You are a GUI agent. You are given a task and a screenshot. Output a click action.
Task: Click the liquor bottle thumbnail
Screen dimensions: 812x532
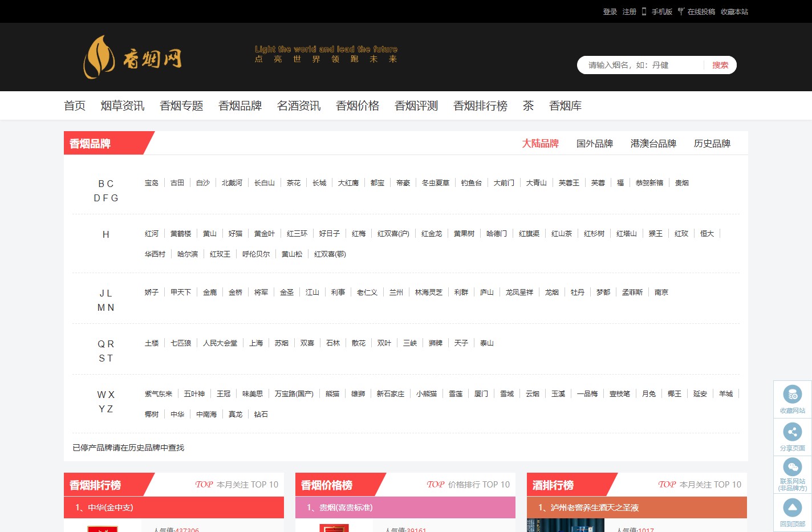pos(566,525)
